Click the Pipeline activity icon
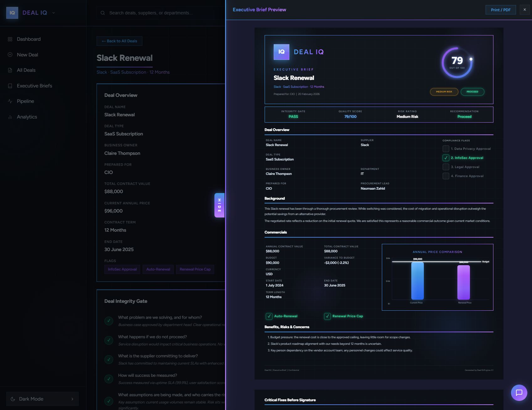This screenshot has width=532, height=410. coord(10,101)
